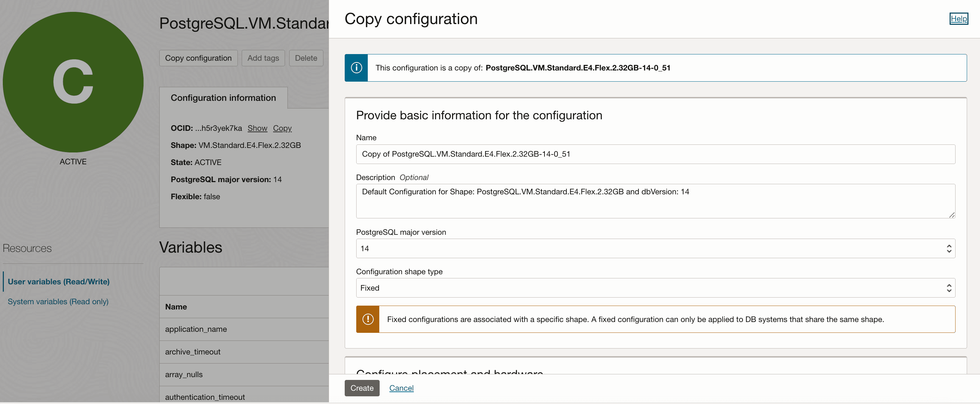Click the Add tags button
The height and width of the screenshot is (404, 980).
coord(263,58)
